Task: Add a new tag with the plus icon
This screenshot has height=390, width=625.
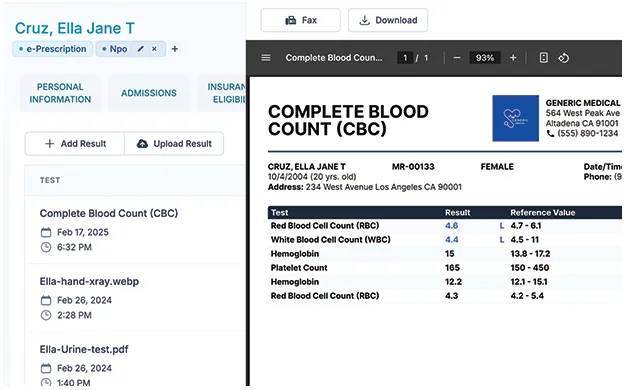Action: (175, 49)
